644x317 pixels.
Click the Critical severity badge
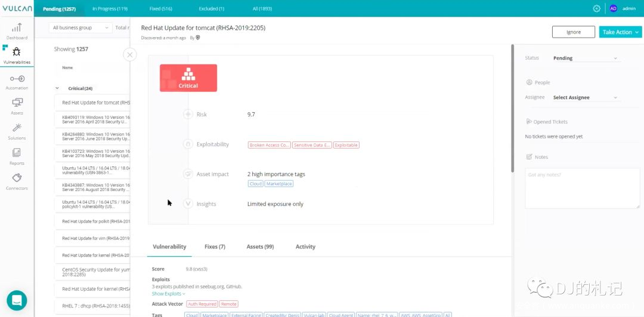click(x=188, y=78)
